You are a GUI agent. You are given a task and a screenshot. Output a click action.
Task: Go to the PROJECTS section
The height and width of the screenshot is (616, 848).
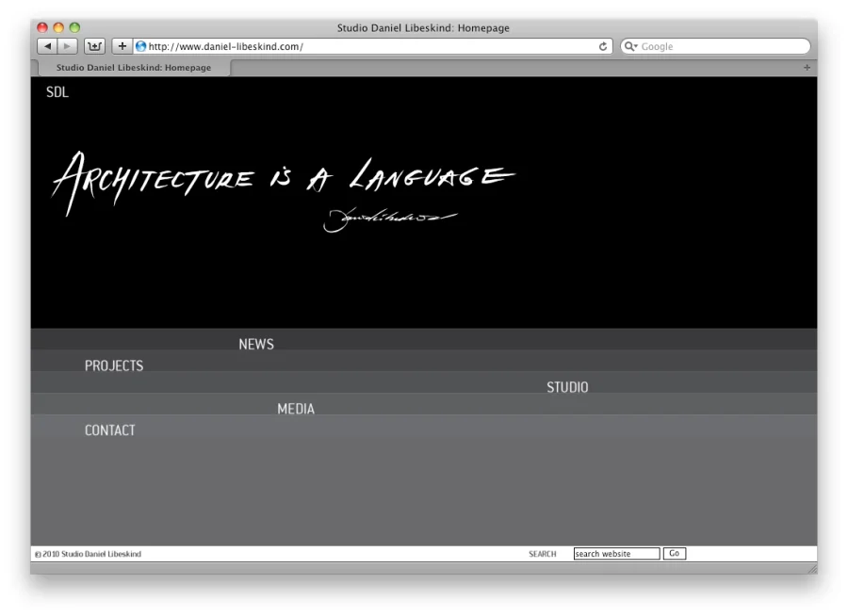114,366
